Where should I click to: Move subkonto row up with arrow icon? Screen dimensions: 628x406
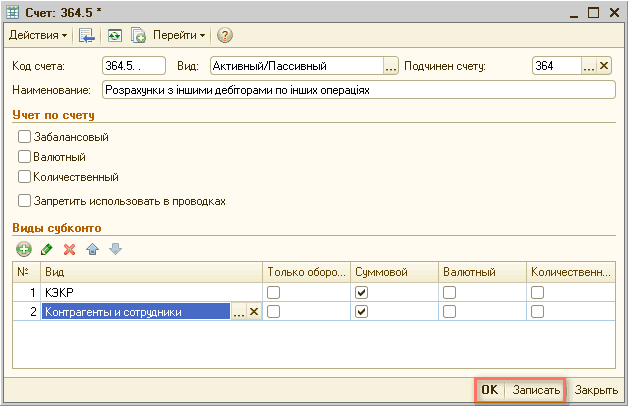point(92,248)
